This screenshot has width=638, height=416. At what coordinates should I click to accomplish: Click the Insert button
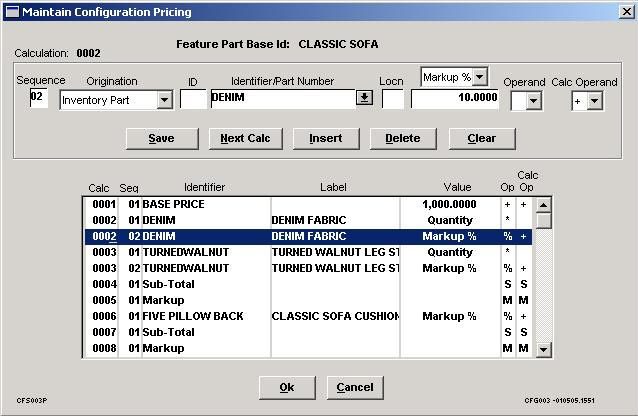pyautogui.click(x=326, y=138)
